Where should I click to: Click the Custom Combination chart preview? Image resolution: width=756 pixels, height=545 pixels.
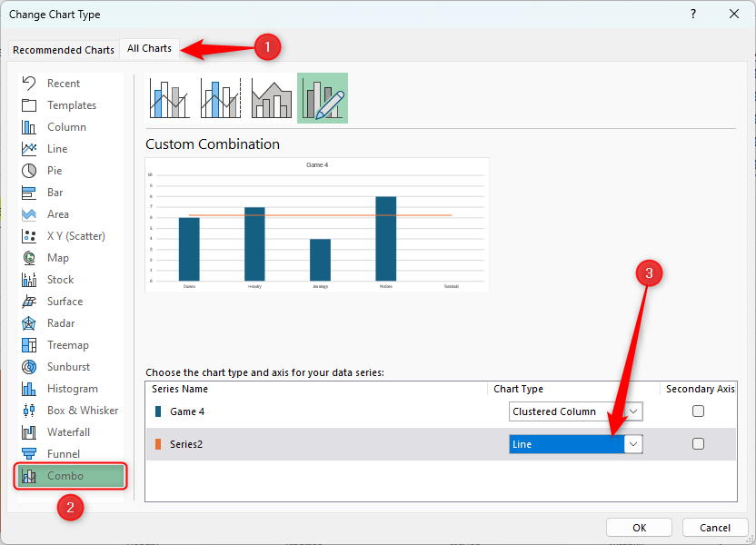click(317, 224)
